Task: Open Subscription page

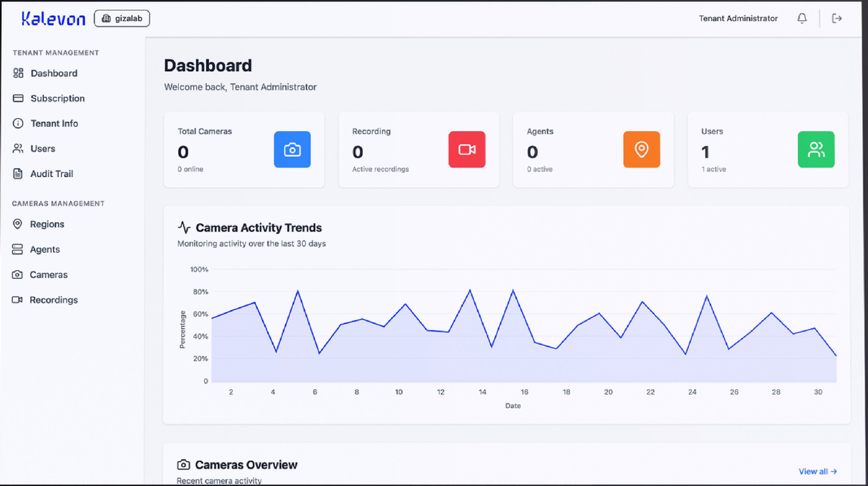Action: [58, 98]
